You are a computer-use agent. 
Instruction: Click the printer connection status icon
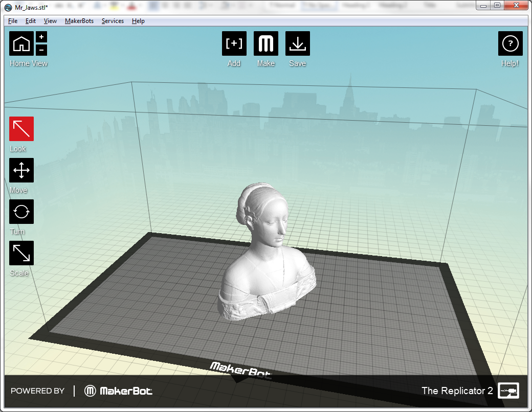(x=508, y=391)
